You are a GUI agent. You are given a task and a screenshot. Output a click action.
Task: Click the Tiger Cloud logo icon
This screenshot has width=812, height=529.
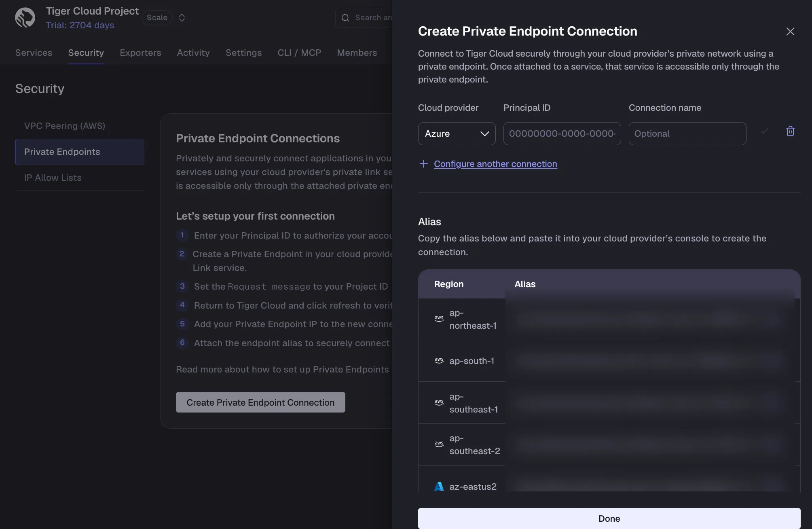pyautogui.click(x=25, y=18)
